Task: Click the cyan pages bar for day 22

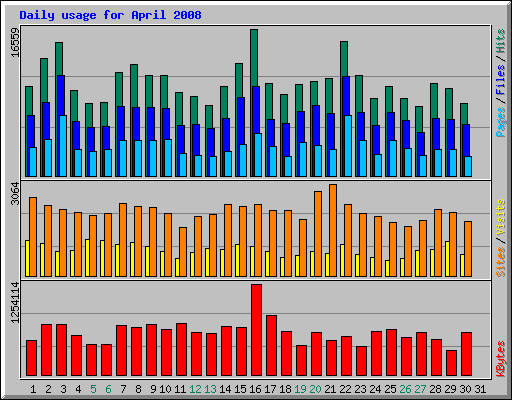Action: pos(348,146)
